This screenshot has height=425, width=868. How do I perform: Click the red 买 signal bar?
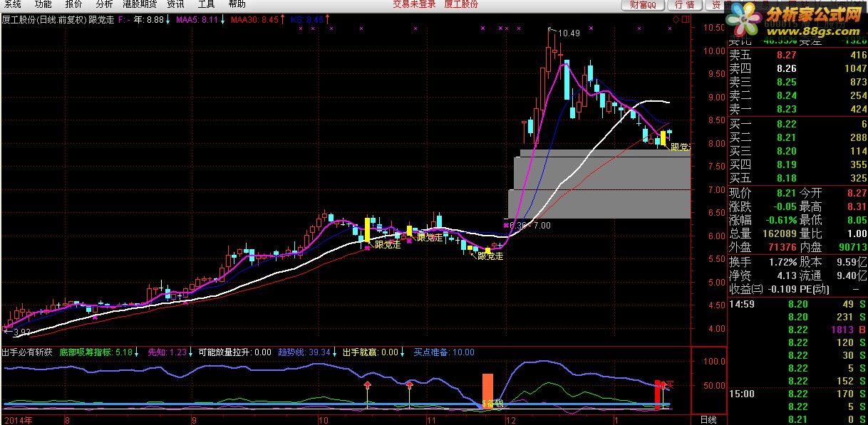pos(658,395)
